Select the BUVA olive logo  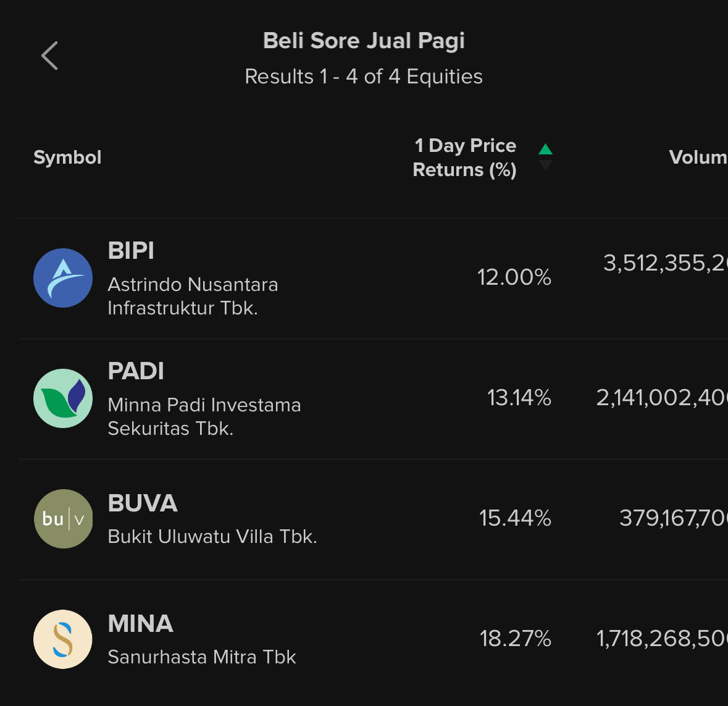[63, 519]
